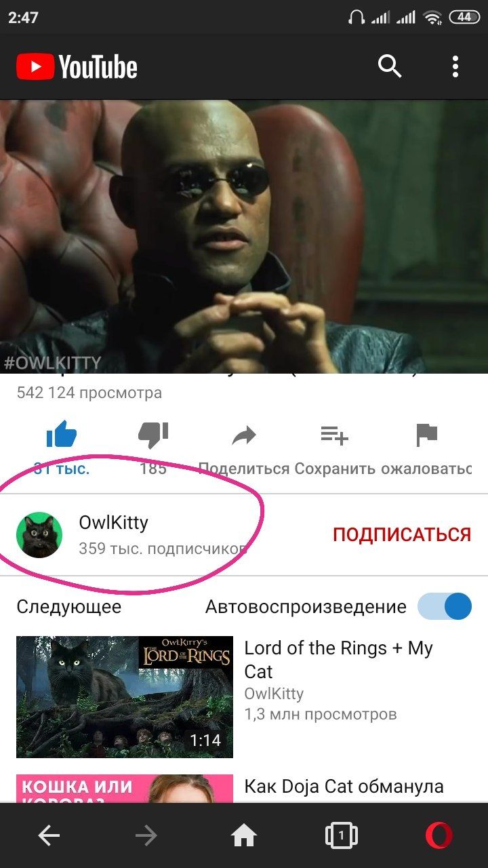Play Lord of the Rings + My Cat thumbnail
The width and height of the screenshot is (488, 868).
(x=125, y=696)
